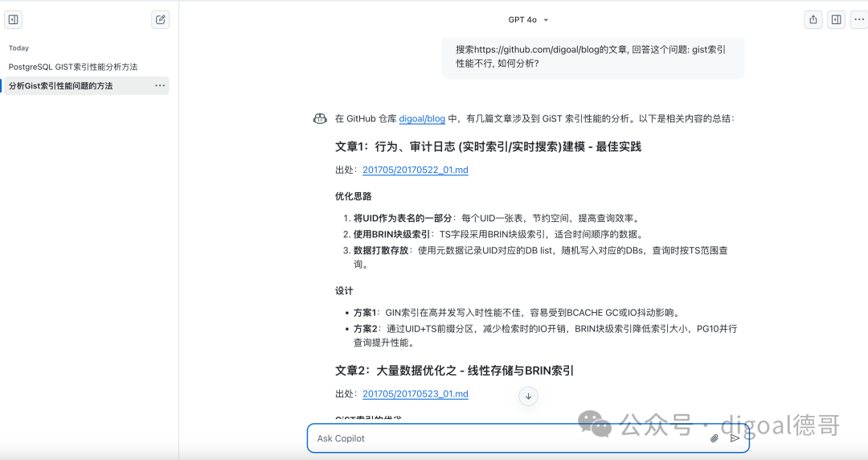Open the digoal/blog repository link

coord(422,118)
